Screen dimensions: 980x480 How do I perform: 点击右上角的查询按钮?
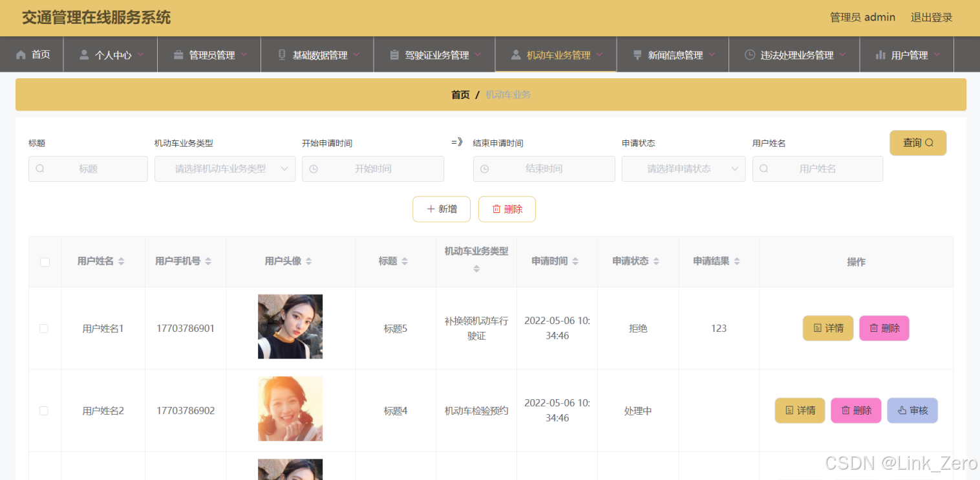[x=918, y=142]
